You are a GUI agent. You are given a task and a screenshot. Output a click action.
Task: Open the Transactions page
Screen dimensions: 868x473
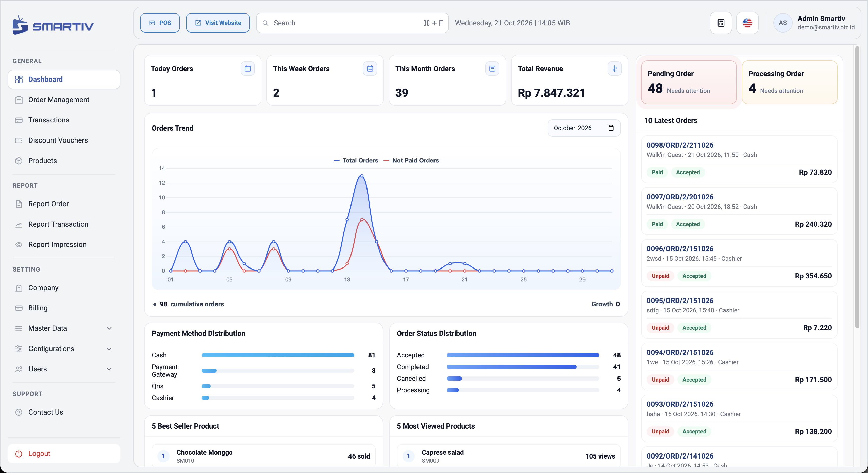(64, 120)
